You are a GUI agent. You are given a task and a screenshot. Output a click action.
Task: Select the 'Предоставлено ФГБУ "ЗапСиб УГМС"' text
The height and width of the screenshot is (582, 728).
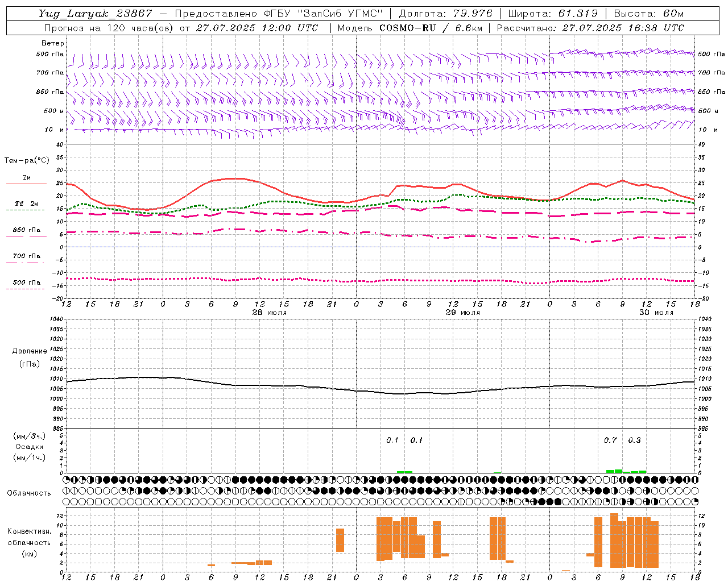[279, 14]
